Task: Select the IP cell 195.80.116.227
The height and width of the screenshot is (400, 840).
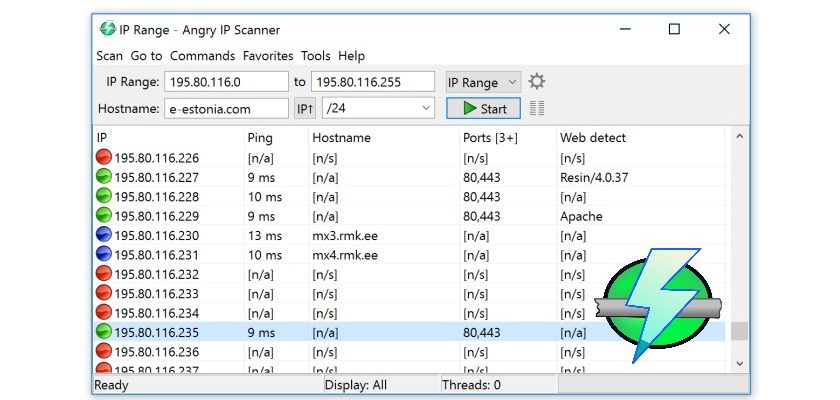Action: [x=156, y=177]
